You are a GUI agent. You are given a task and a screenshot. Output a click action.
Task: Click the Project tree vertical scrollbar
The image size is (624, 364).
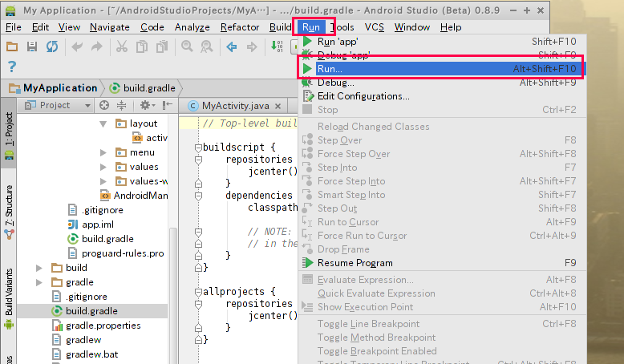(x=173, y=294)
